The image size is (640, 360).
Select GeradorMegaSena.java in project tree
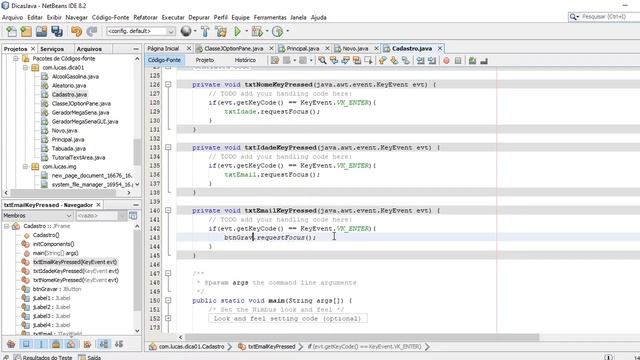80,113
